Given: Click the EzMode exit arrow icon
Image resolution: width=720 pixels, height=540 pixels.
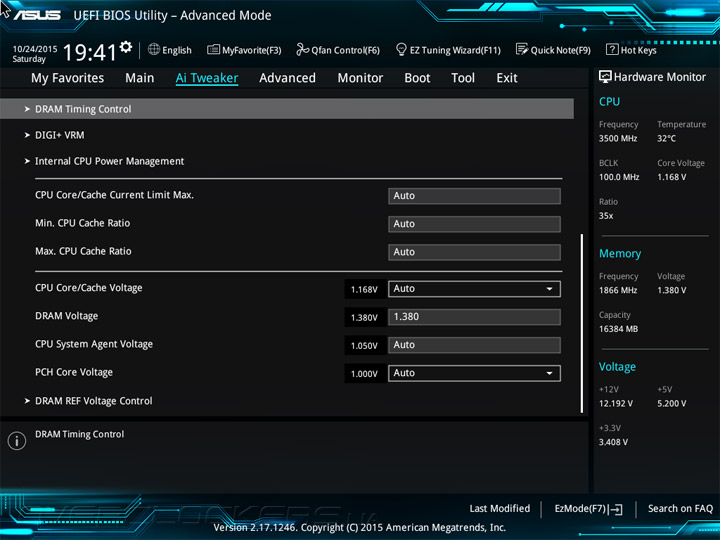Looking at the screenshot, I should tap(615, 509).
